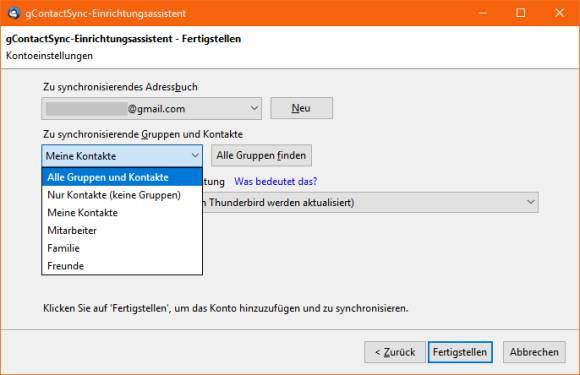Image resolution: width=580 pixels, height=375 pixels.
Task: Expand the Thunderbird werden aktualisiert dropdown
Action: coord(370,202)
